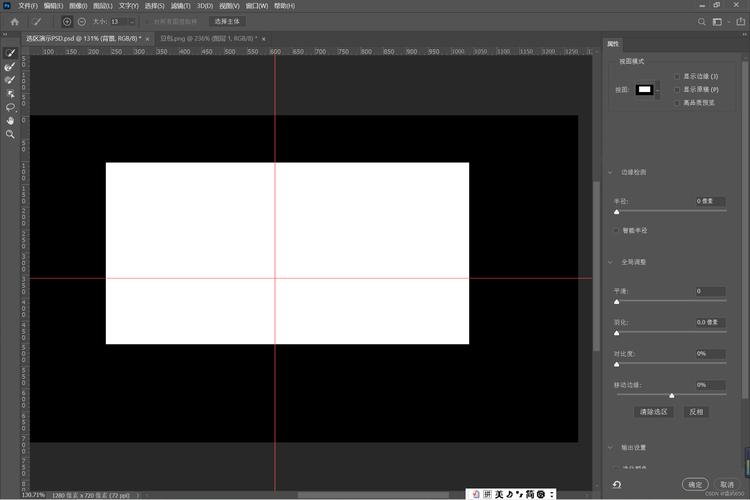
Task: Open the 编辑(E) menu
Action: 53,6
